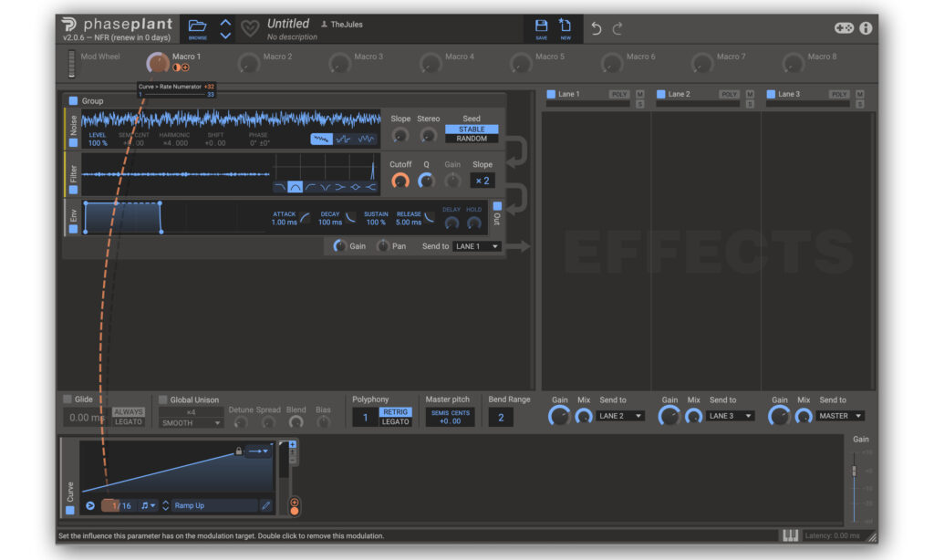The image size is (934, 560).
Task: Open the Ramp Up curve preset selector
Action: [x=214, y=506]
